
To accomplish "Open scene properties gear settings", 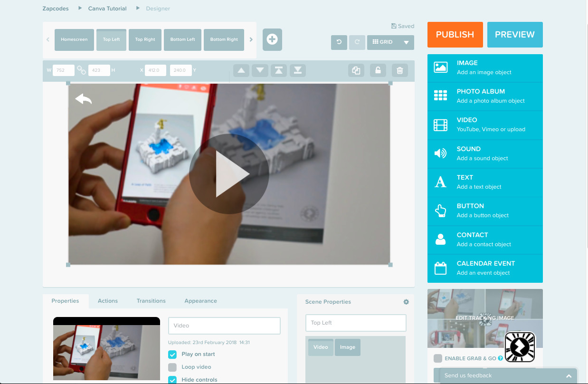I will point(406,302).
